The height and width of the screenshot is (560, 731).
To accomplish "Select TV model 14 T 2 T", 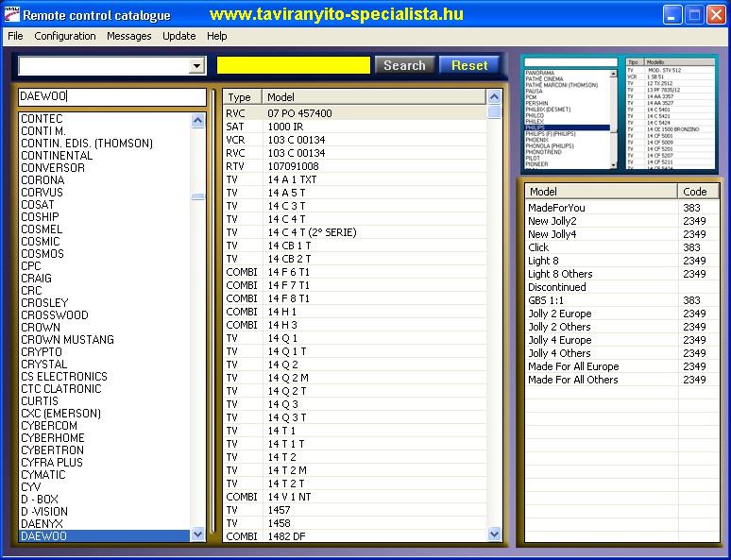I will coord(355,484).
